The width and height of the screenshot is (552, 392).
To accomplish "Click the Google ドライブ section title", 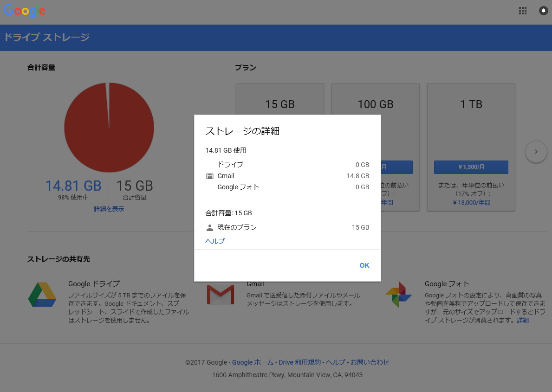I will tap(94, 284).
